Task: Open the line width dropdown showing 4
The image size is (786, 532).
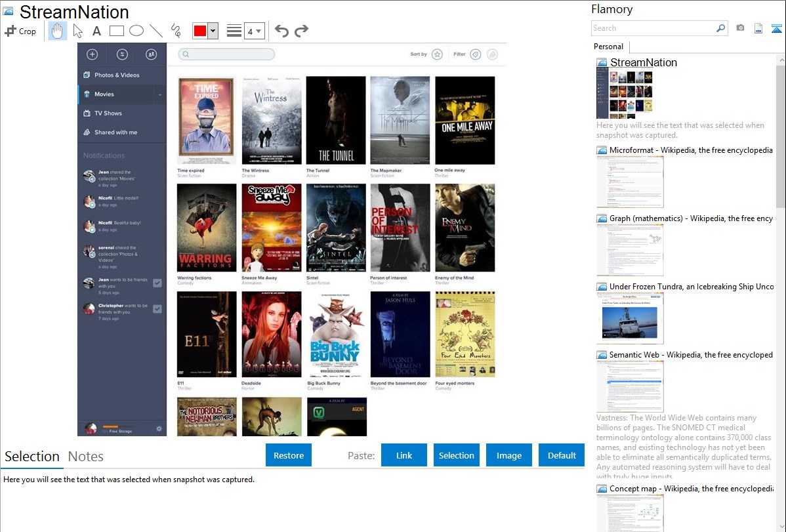Action: pos(255,31)
